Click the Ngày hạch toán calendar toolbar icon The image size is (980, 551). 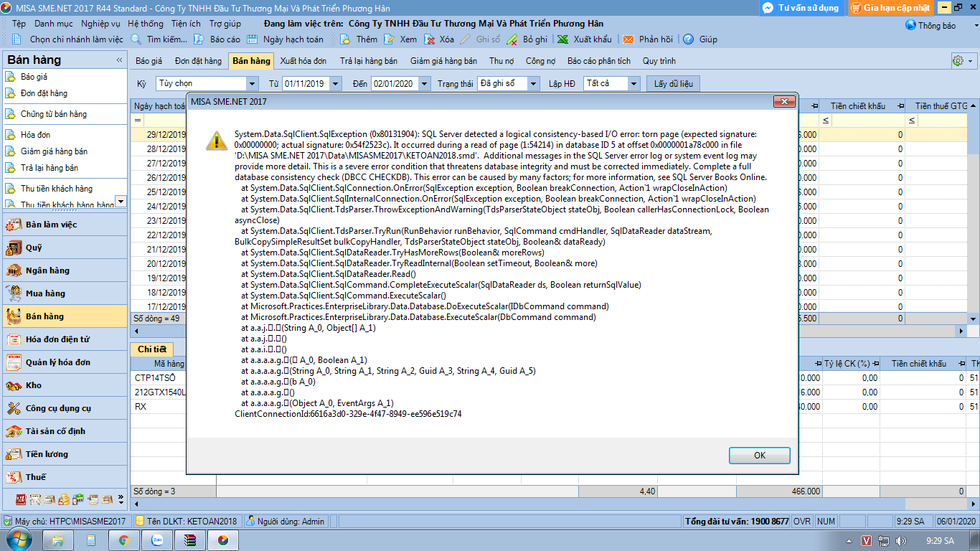tap(252, 39)
